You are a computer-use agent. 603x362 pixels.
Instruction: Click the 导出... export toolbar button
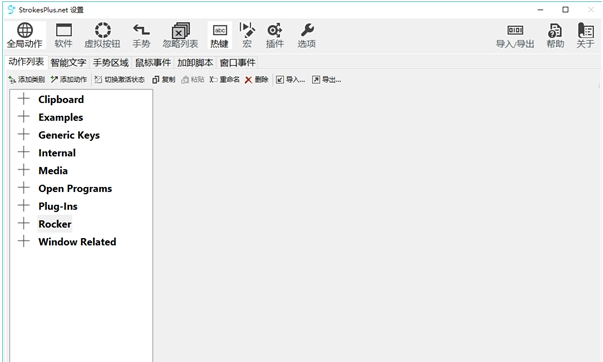pos(327,80)
